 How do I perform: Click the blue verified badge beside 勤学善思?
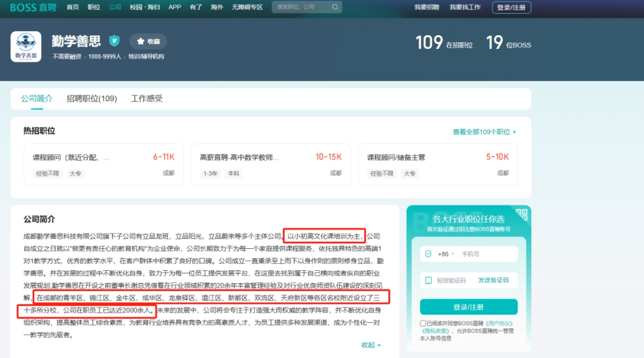[114, 41]
